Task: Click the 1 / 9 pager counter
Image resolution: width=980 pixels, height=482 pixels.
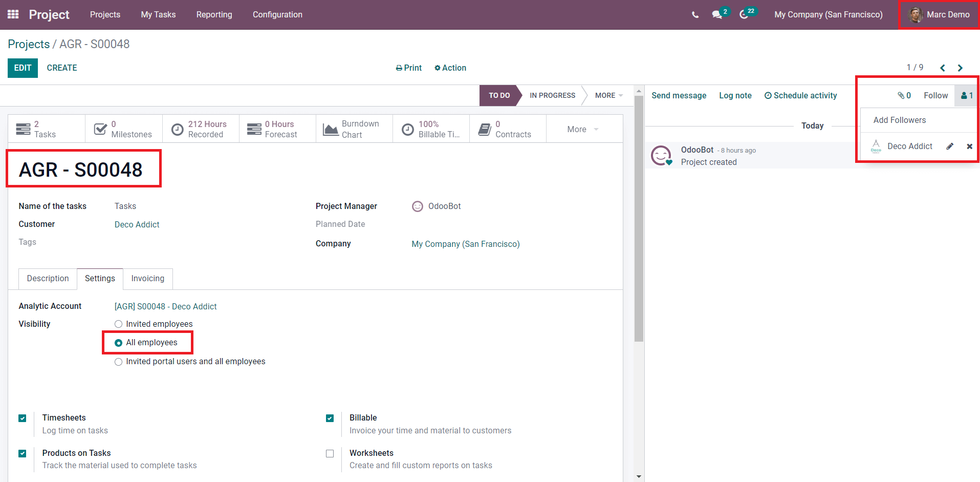Action: click(915, 68)
